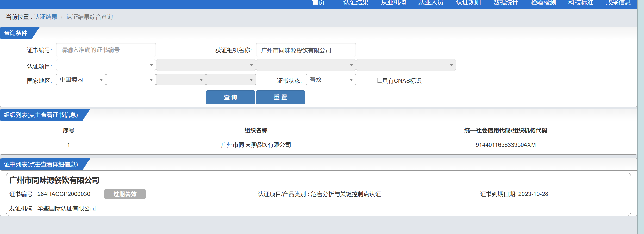Viewport: 644px width, 234px height.
Task: Focus the 获证组织名称 input field
Action: coord(306,50)
